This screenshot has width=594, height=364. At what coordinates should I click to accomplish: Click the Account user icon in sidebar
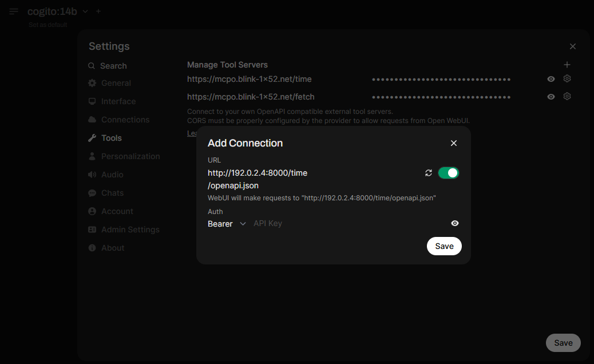[92, 211]
